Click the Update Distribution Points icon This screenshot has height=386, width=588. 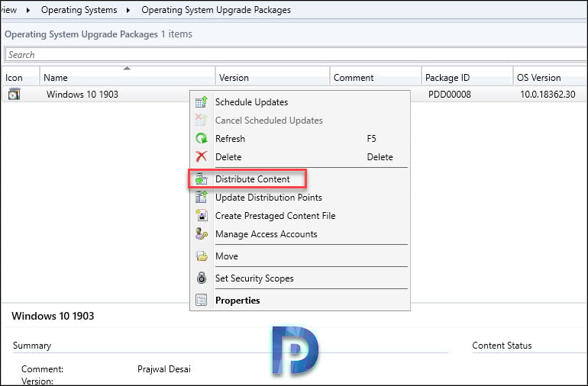pyautogui.click(x=202, y=197)
